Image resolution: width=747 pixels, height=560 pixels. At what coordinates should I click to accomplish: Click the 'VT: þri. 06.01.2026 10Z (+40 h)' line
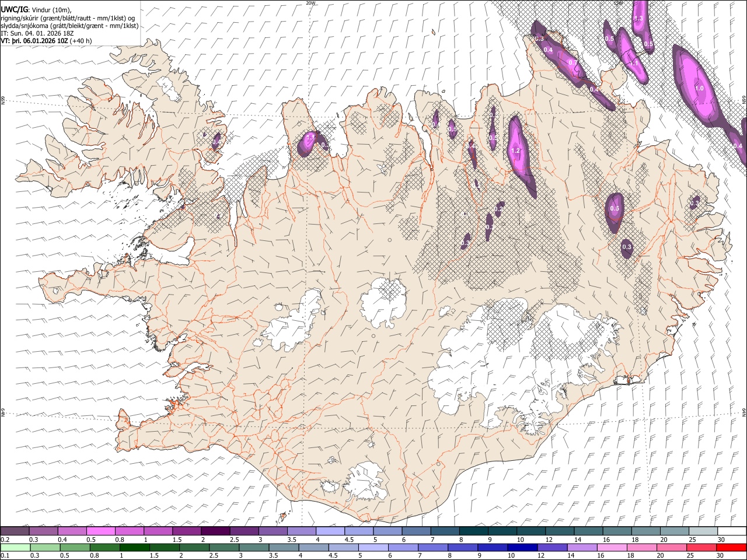click(x=46, y=41)
